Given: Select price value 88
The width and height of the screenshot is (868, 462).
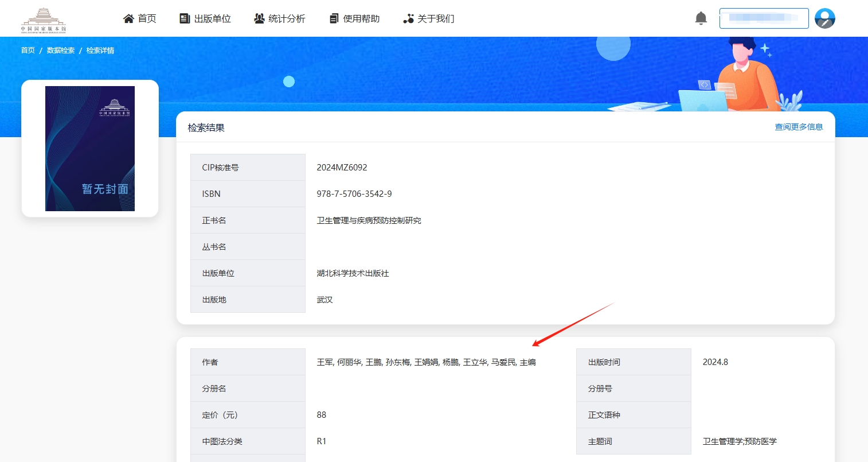Looking at the screenshot, I should pos(322,415).
